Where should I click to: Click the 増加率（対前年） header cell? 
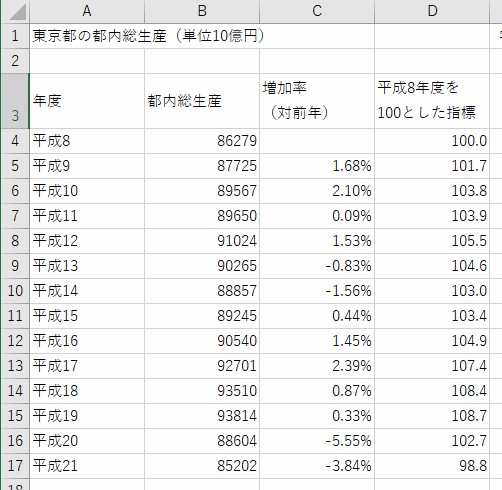click(x=317, y=101)
